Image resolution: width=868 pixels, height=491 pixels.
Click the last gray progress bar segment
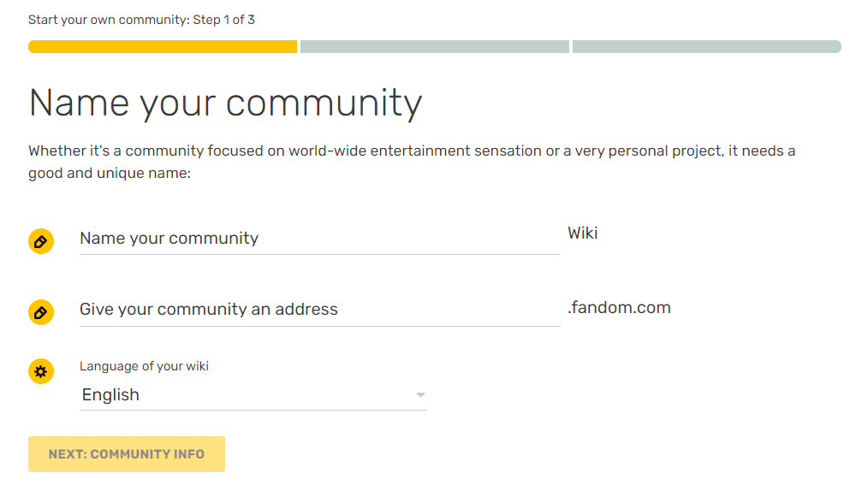coord(706,47)
